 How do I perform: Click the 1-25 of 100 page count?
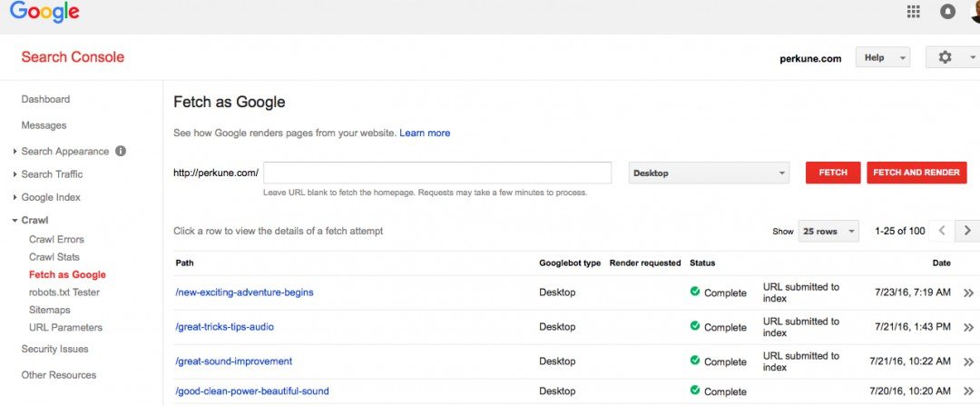(900, 231)
